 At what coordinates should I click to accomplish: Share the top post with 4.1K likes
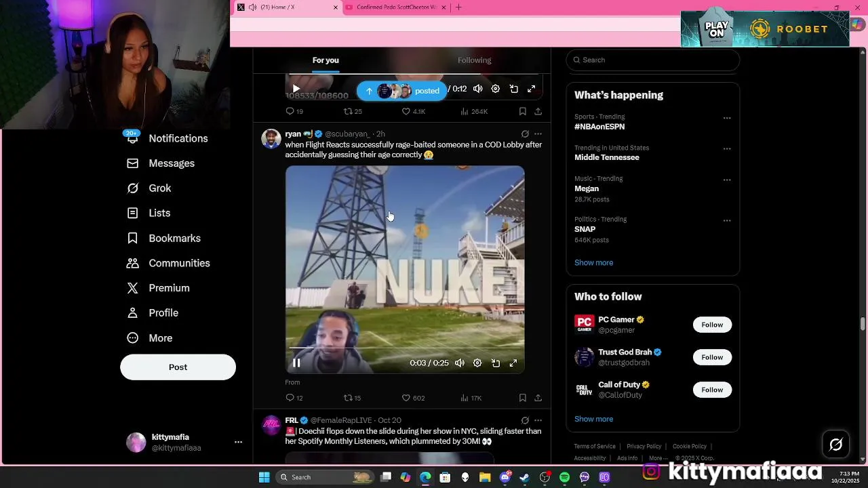pos(538,111)
